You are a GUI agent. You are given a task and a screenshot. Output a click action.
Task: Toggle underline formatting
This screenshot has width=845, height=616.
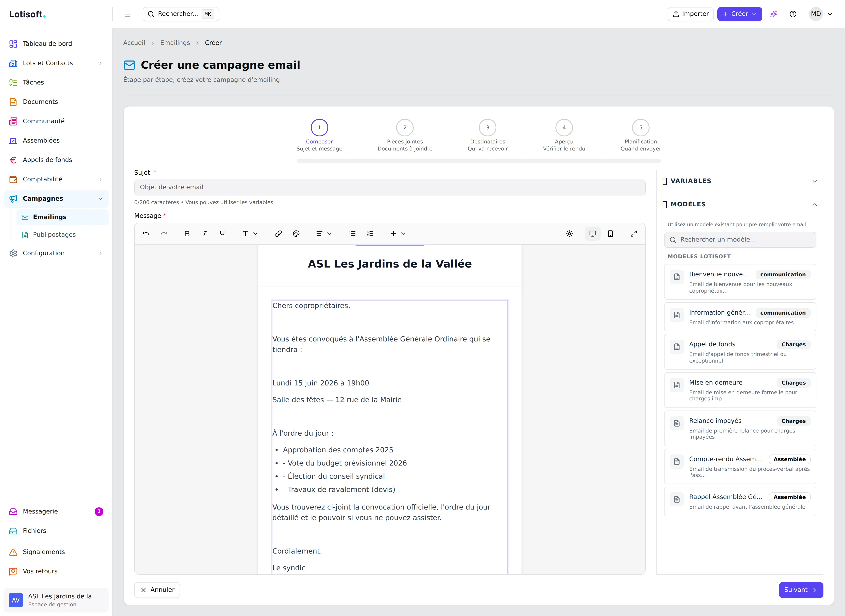222,234
